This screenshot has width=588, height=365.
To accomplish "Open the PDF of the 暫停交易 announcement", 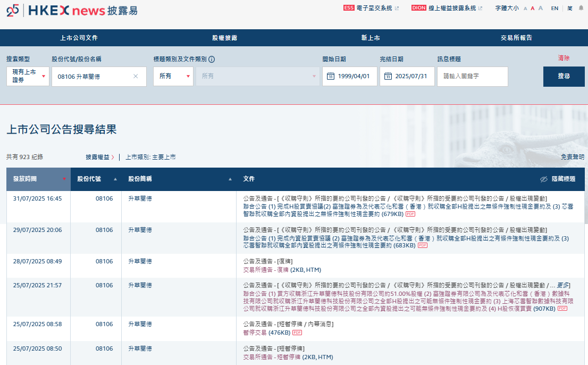I will coord(296,333).
